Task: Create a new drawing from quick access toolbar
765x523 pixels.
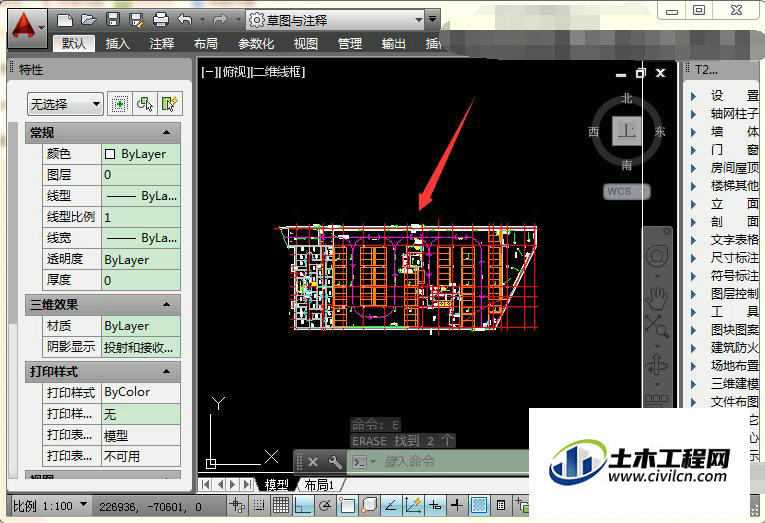Action: [64, 20]
